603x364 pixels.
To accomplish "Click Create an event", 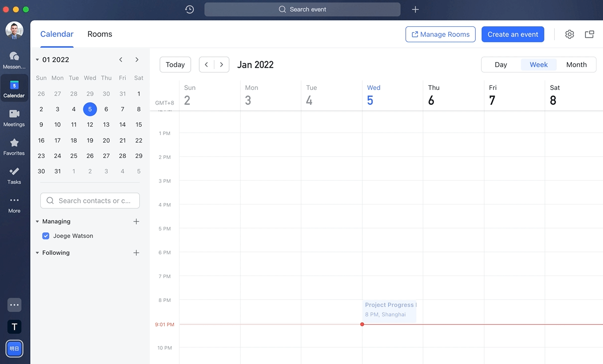I will (513, 34).
